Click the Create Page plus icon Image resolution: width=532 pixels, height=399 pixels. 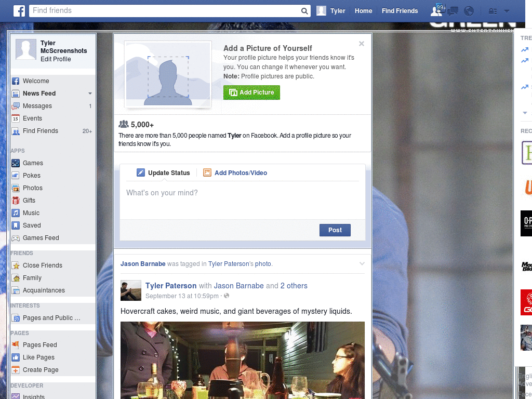(x=16, y=370)
